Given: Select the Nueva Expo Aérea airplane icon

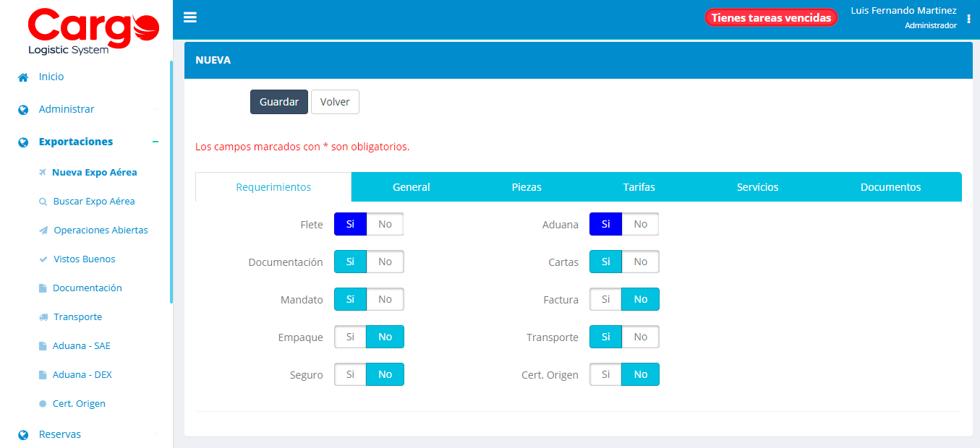Looking at the screenshot, I should click(43, 172).
